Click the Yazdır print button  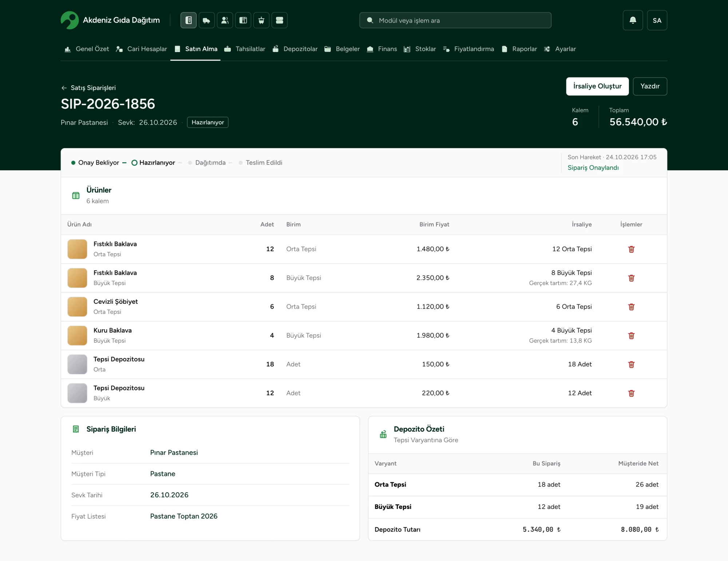(650, 86)
